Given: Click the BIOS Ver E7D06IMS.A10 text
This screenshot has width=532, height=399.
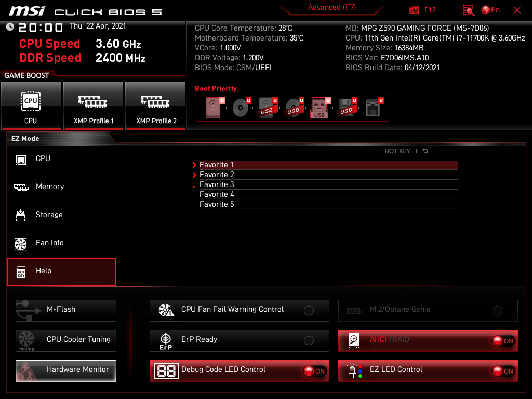Looking at the screenshot, I should (x=387, y=58).
